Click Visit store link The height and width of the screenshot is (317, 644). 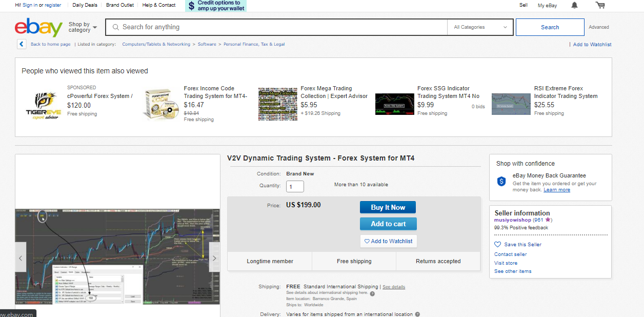(x=506, y=263)
